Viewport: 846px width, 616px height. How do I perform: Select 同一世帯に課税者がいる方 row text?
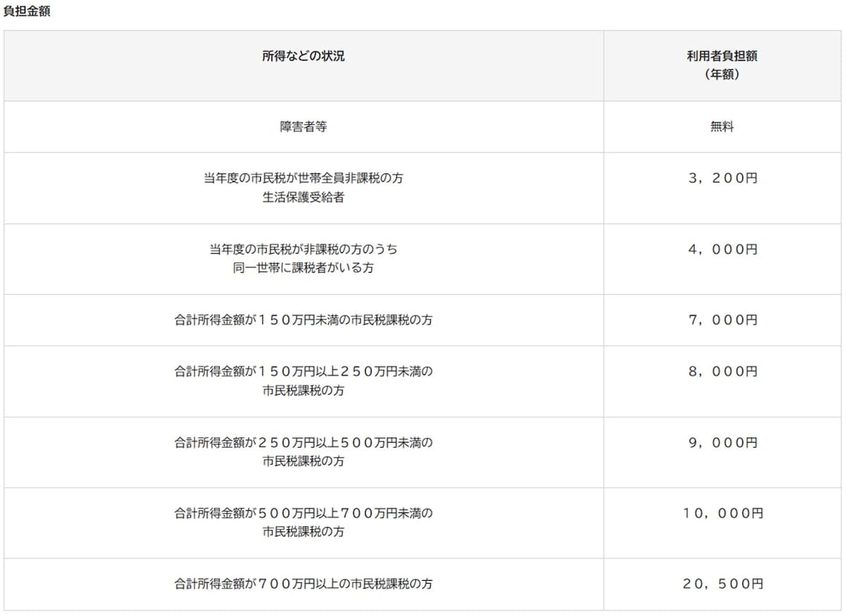point(303,269)
